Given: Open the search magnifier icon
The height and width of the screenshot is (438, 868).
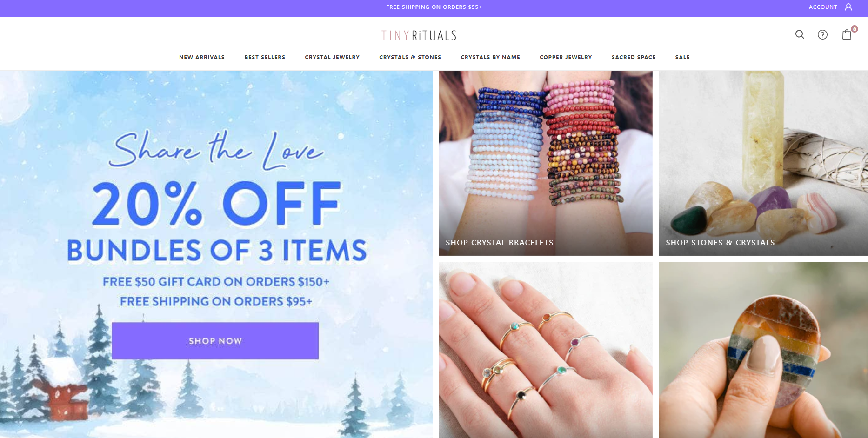Looking at the screenshot, I should pyautogui.click(x=800, y=34).
